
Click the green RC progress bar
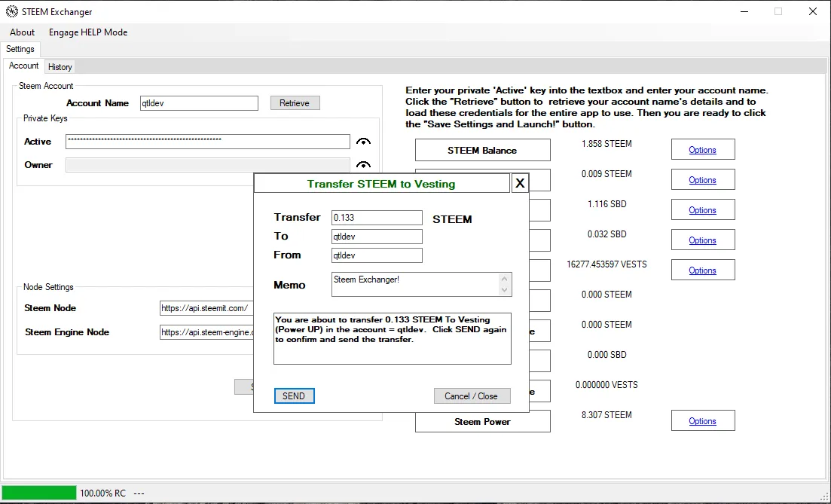[39, 493]
